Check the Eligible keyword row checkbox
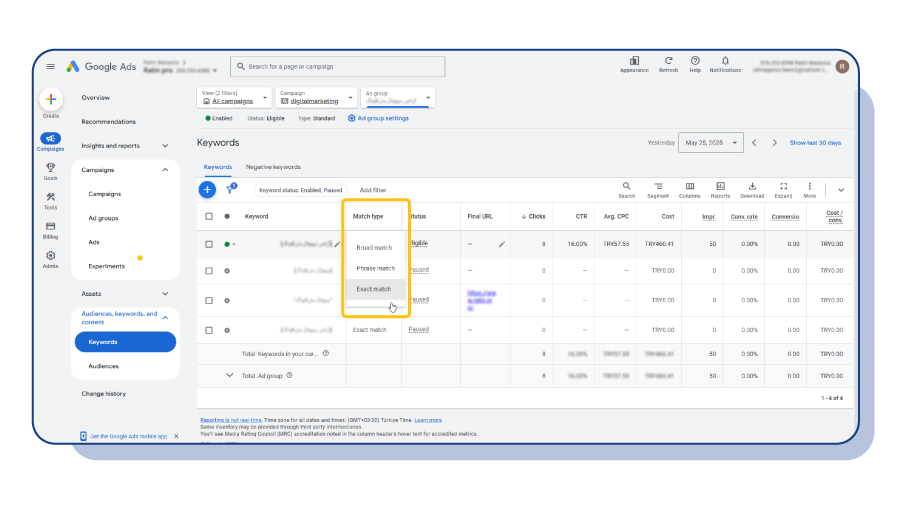This screenshot has height=509, width=900. pos(209,244)
